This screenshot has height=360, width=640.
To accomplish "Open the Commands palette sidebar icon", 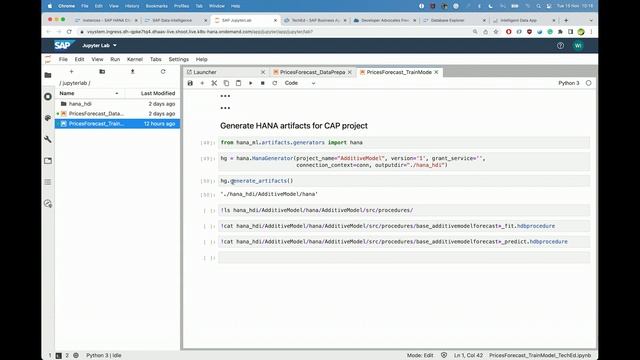I will 48,118.
